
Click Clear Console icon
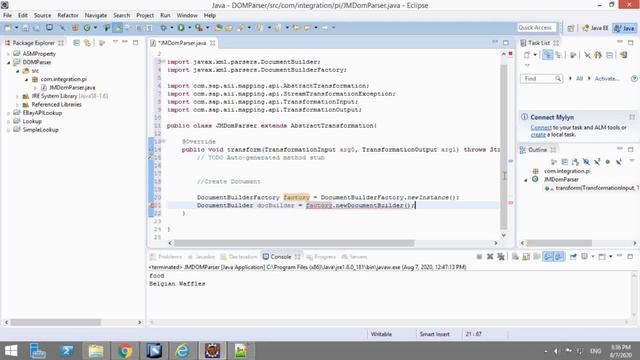(x=515, y=257)
